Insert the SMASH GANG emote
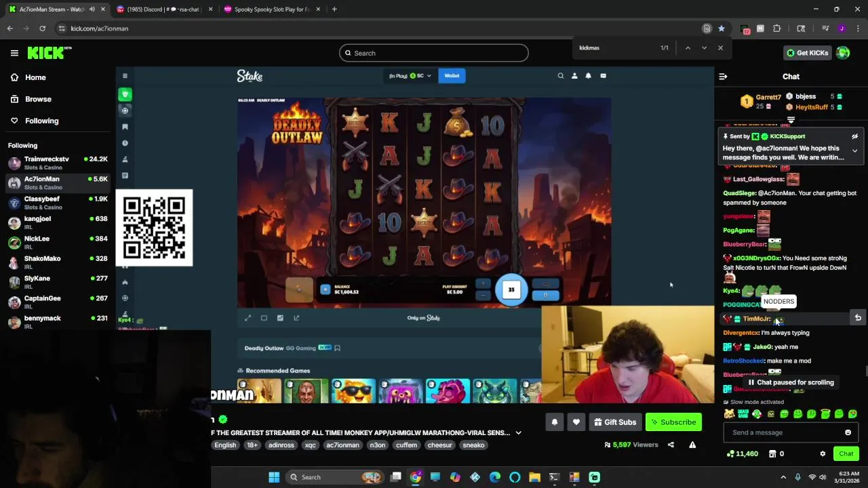The width and height of the screenshot is (868, 488). [x=743, y=413]
